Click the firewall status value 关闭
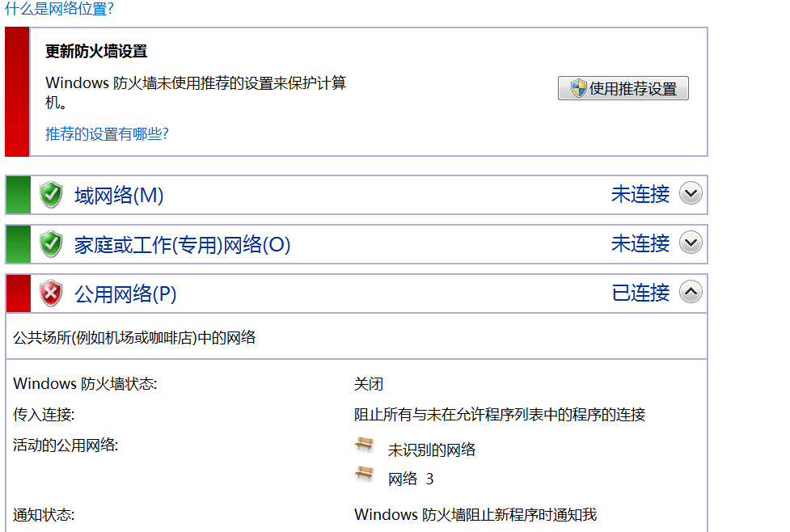This screenshot has width=790, height=532. 369,384
